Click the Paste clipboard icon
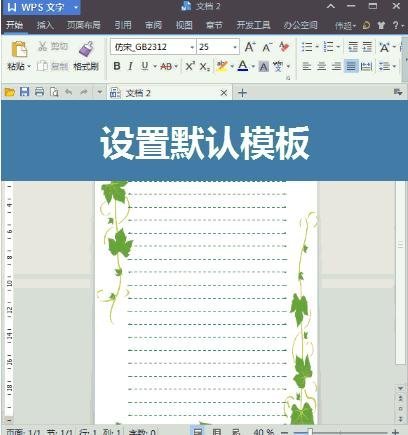Image resolution: width=408 pixels, height=435 pixels. [19, 49]
